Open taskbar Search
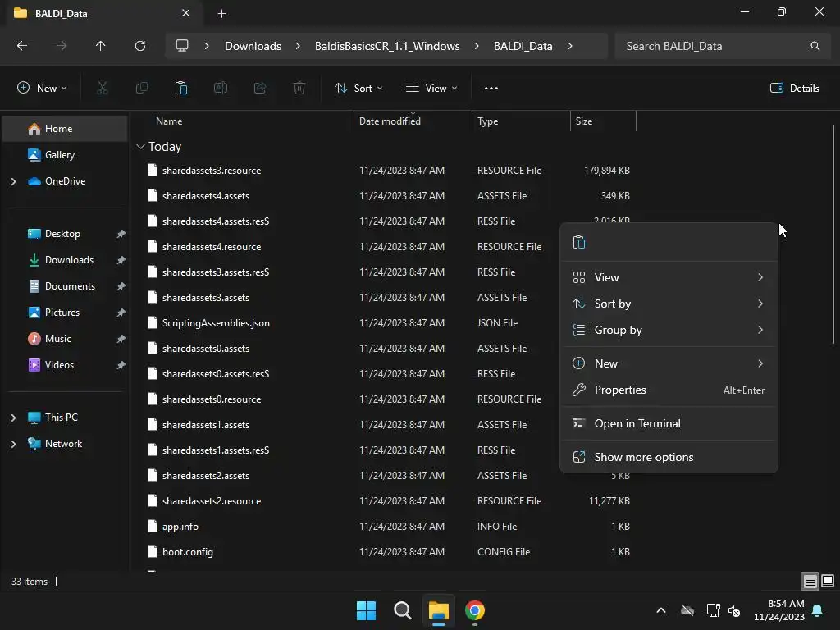The width and height of the screenshot is (840, 630). 402,610
